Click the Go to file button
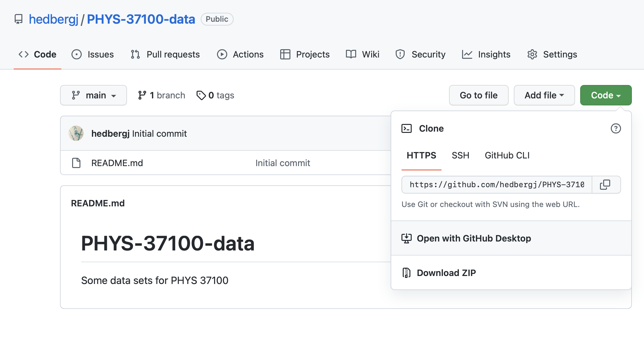The height and width of the screenshot is (345, 644). coord(479,95)
